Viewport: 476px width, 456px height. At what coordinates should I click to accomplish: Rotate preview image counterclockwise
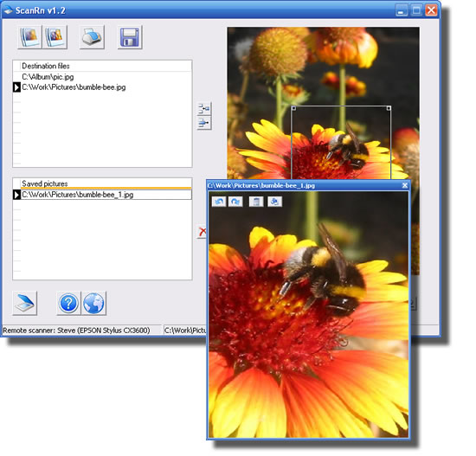pos(219,202)
